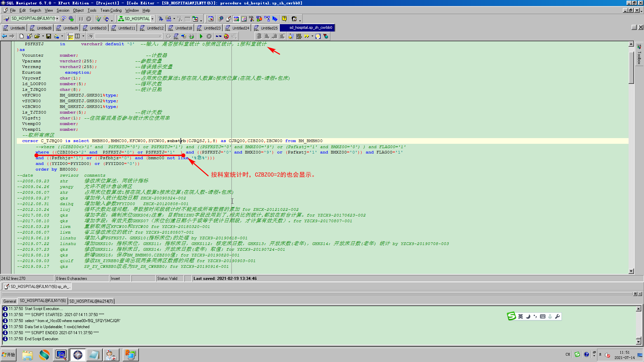Click the open folder icon in editor toolbar
The height and width of the screenshot is (362, 644).
coord(37,36)
